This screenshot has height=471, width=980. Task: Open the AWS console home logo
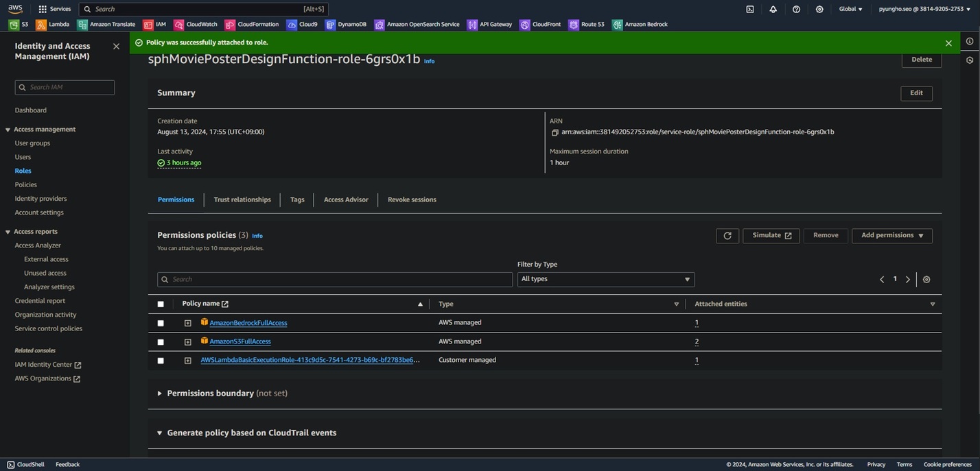pos(15,8)
